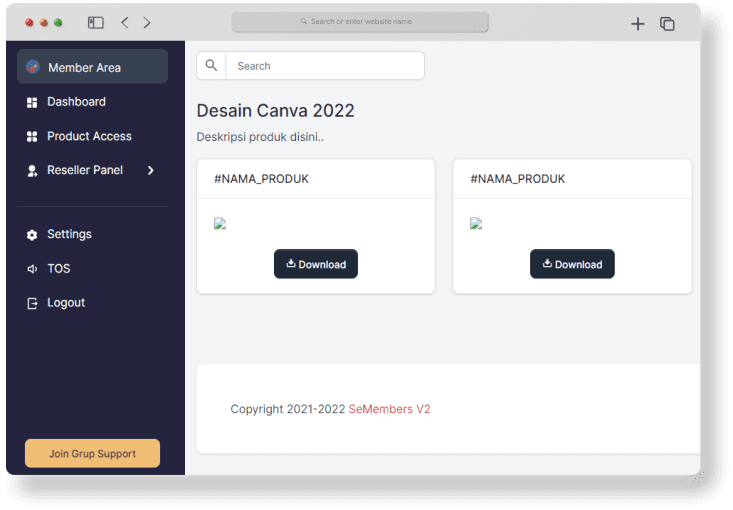The width and height of the screenshot is (733, 510).
Task: Toggle the browser sidebar panel icon
Action: [x=96, y=23]
